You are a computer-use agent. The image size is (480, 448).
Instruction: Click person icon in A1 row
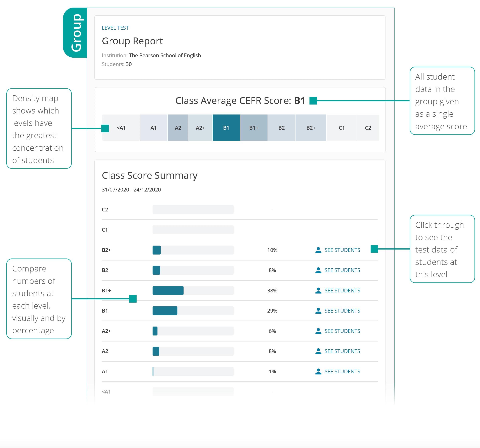coord(318,372)
